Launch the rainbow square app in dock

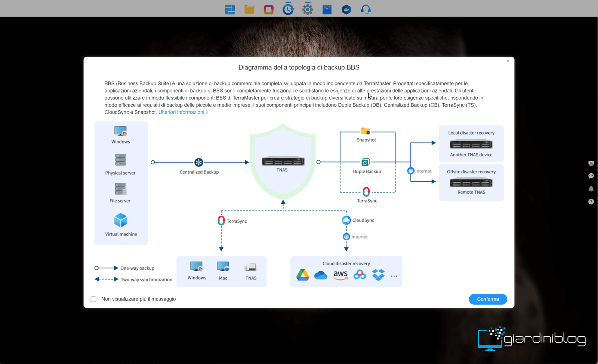pyautogui.click(x=269, y=9)
